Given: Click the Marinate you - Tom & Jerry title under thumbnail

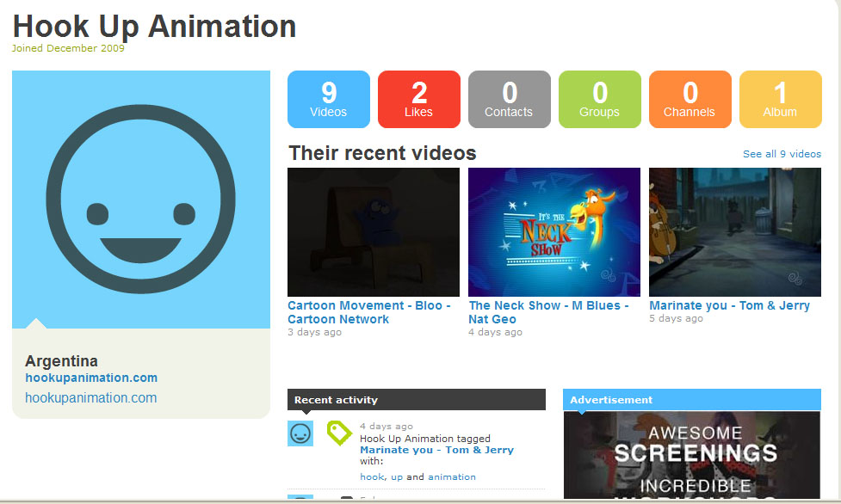Looking at the screenshot, I should (x=729, y=305).
